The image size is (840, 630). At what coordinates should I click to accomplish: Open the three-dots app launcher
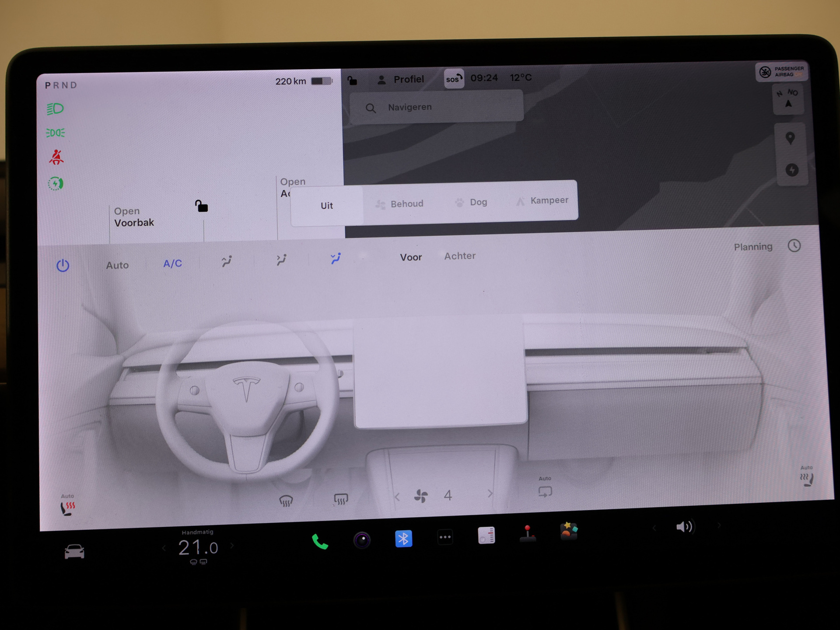pyautogui.click(x=445, y=537)
